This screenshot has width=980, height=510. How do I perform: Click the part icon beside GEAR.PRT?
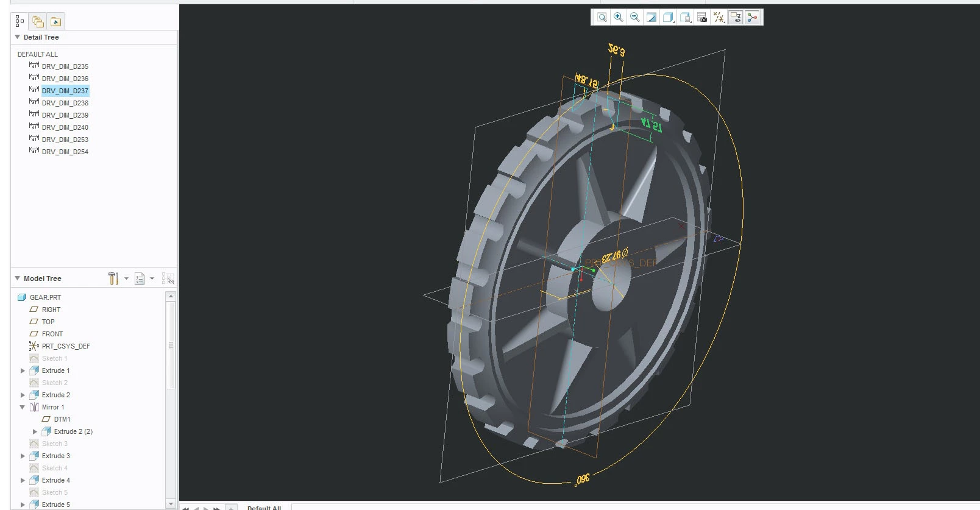pyautogui.click(x=22, y=297)
